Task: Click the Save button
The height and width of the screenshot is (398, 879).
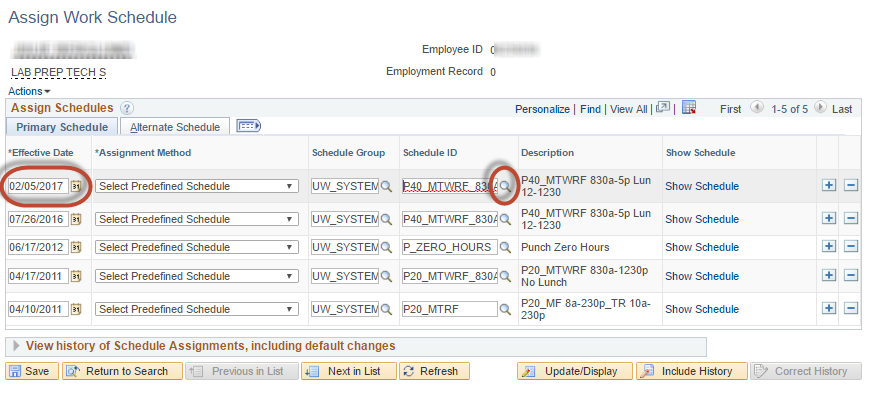Action: 32,371
